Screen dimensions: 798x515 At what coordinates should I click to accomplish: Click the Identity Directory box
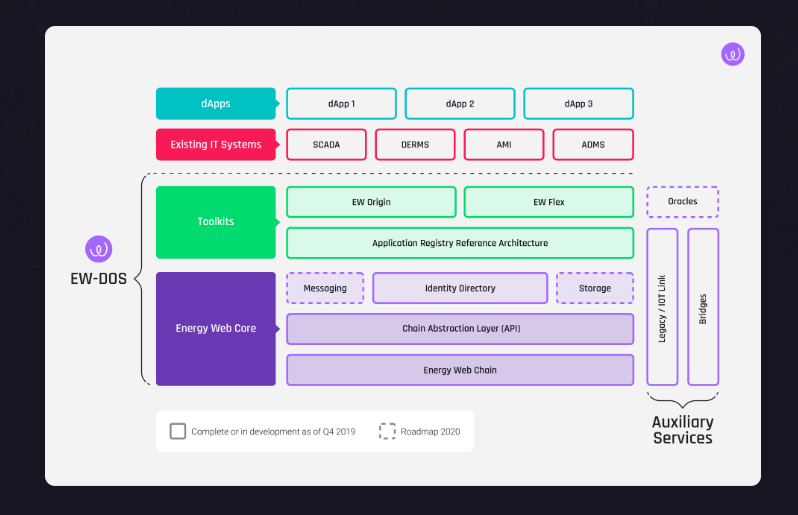[x=460, y=288]
